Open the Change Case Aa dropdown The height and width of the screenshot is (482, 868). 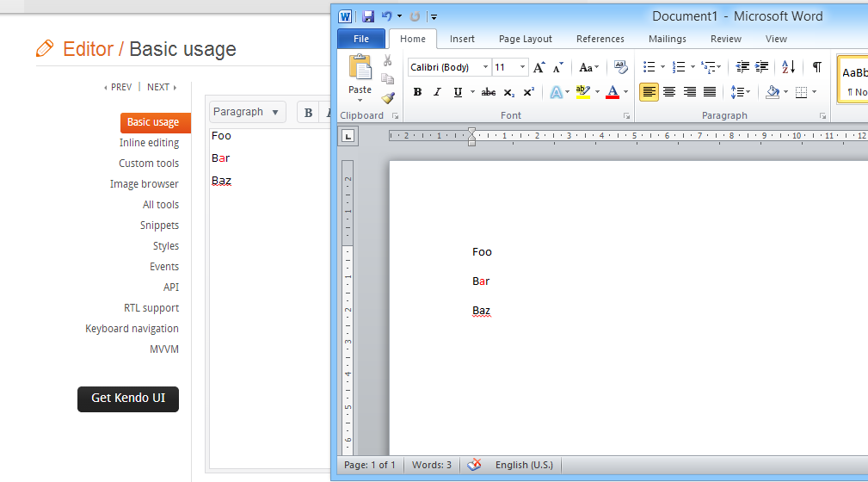[589, 67]
